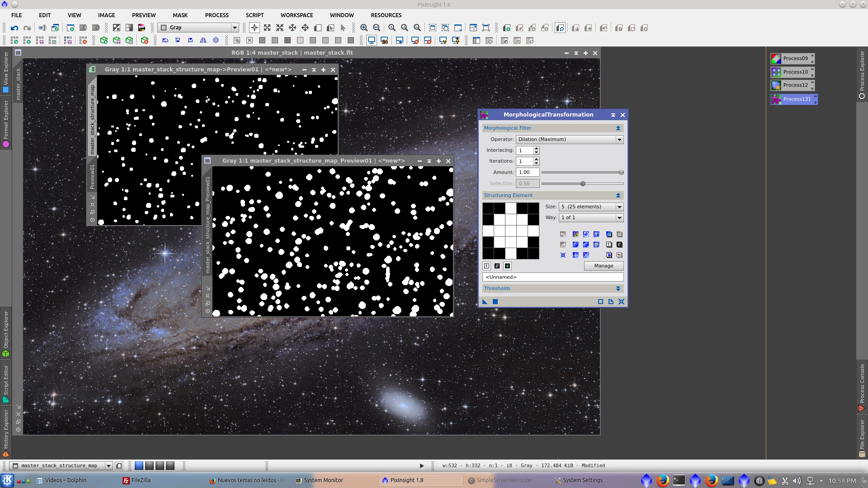This screenshot has width=868, height=488.
Task: Toggle center cell of structuring element grid
Action: click(x=511, y=231)
